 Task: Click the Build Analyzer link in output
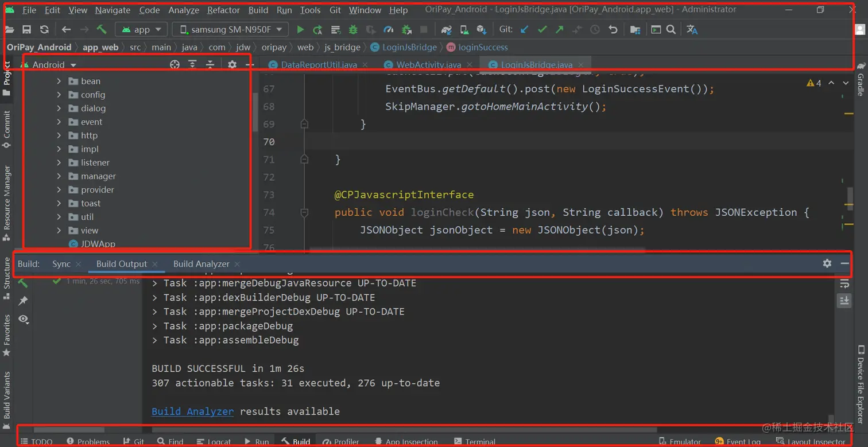[x=193, y=411]
